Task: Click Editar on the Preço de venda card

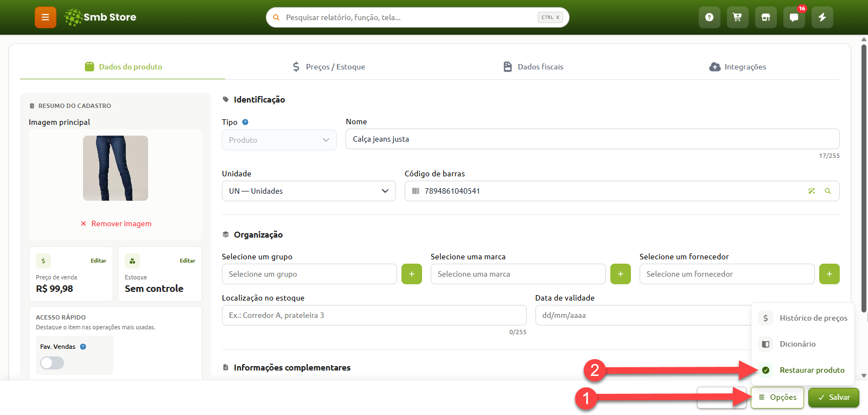Action: pyautogui.click(x=98, y=261)
